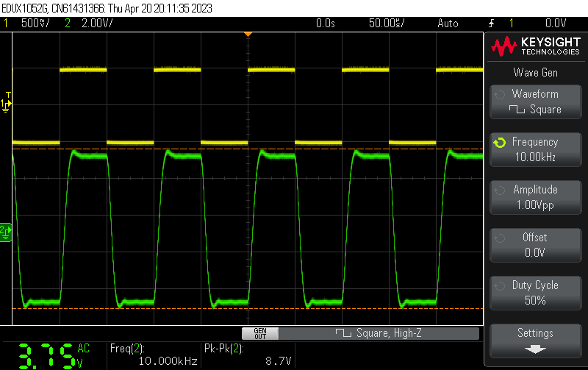Viewport: 588px width, 370px height.
Task: Click the orange trigger time reference marker
Action: tap(248, 35)
